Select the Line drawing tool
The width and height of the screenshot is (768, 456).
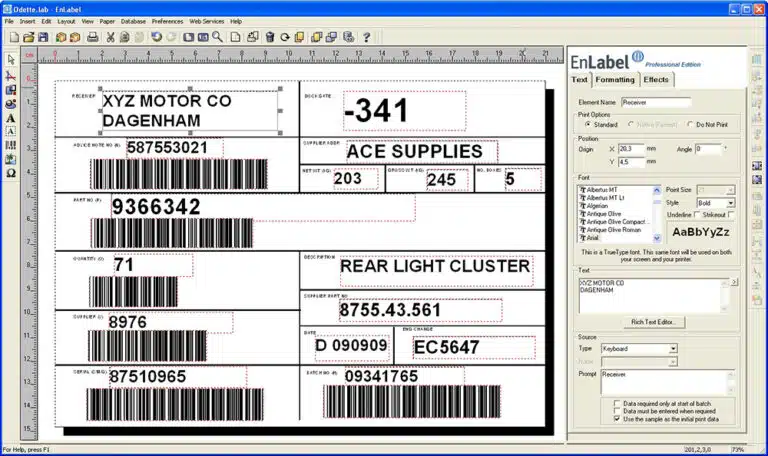[x=11, y=75]
